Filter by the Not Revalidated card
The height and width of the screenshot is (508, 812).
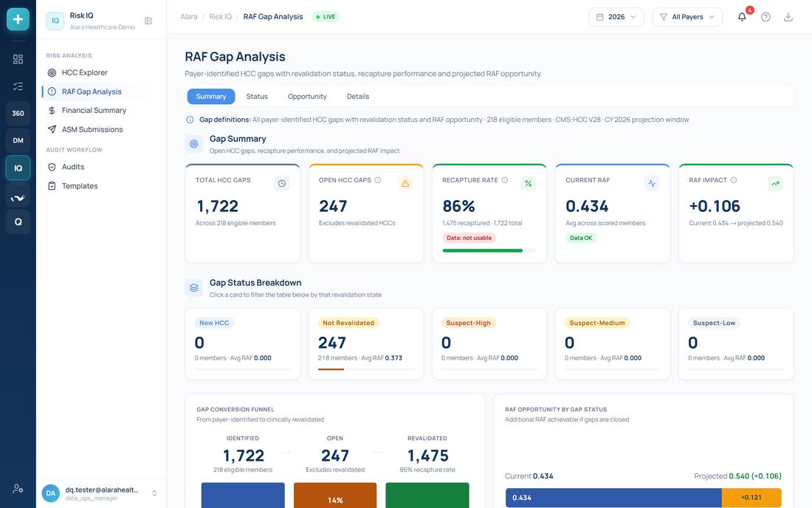tap(365, 344)
